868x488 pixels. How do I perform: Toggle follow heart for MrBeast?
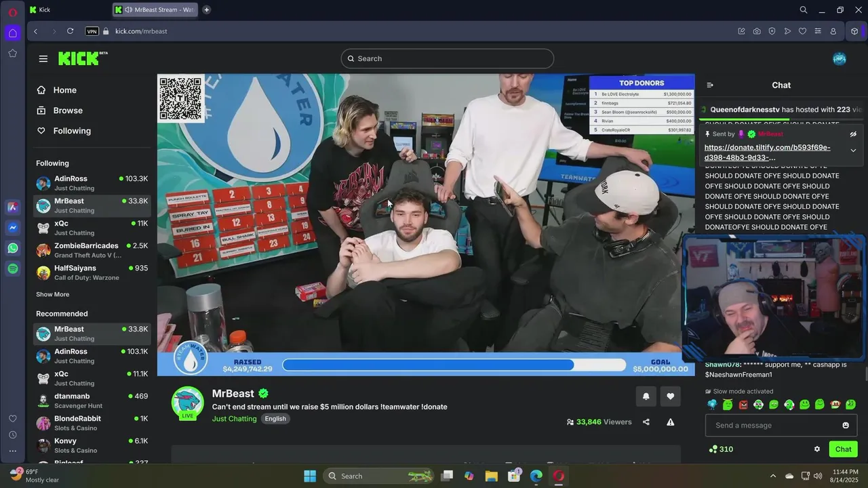(671, 396)
